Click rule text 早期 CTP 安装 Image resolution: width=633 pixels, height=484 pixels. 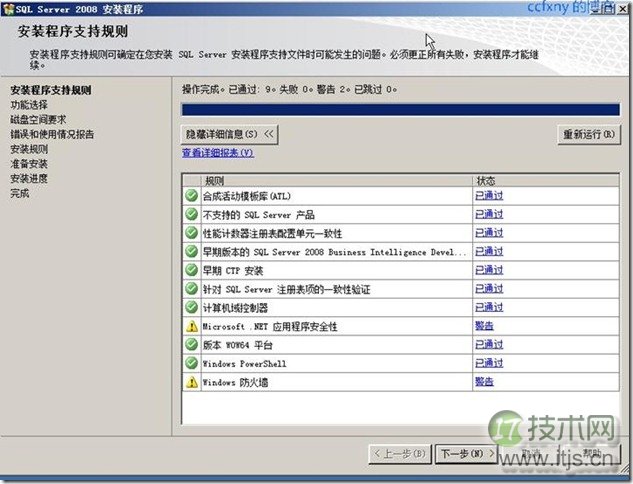coord(233,270)
